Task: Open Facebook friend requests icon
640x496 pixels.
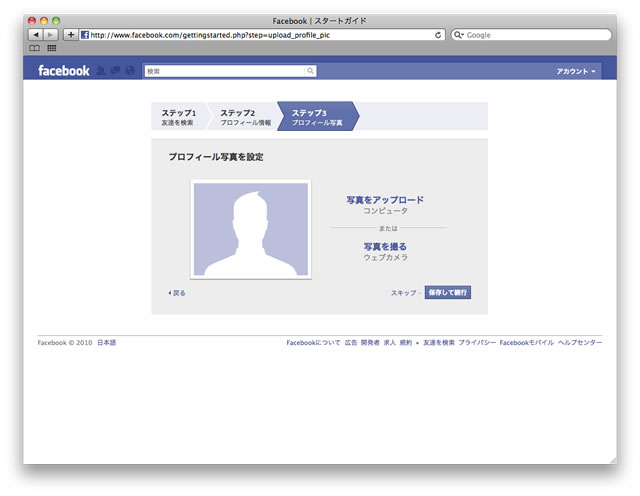Action: click(x=101, y=71)
